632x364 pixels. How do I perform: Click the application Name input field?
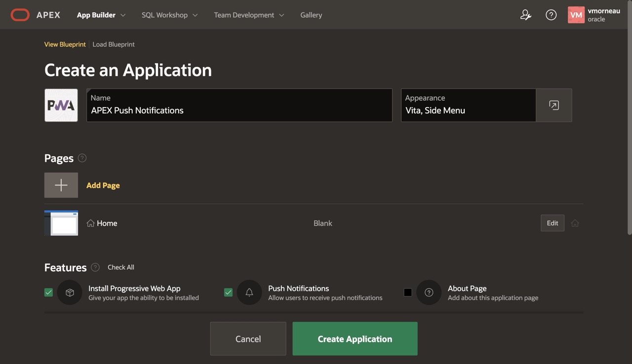coord(239,110)
